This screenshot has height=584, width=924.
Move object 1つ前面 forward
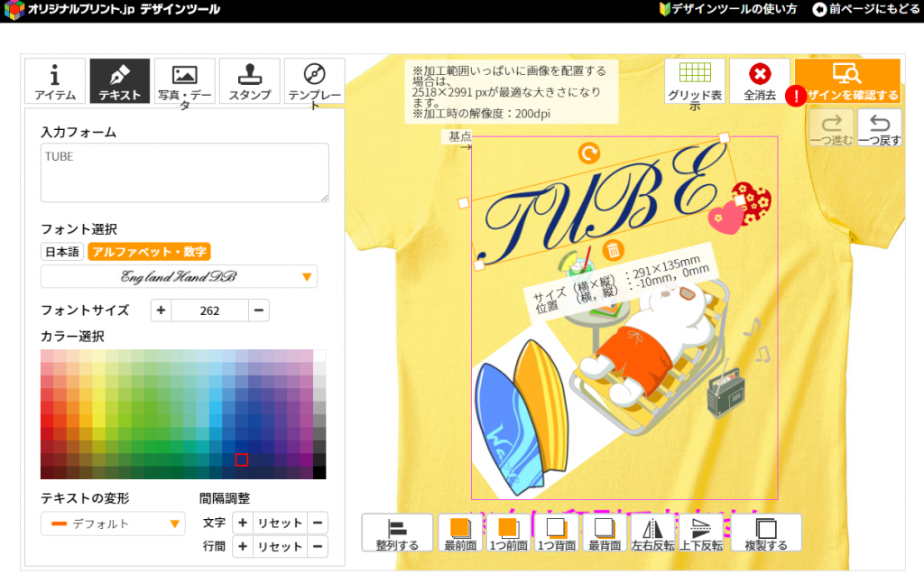click(508, 533)
